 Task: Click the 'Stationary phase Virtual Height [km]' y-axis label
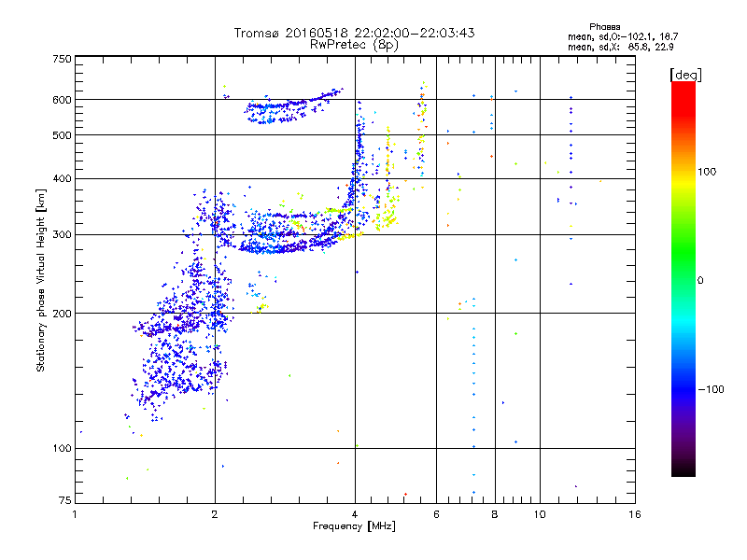41,280
